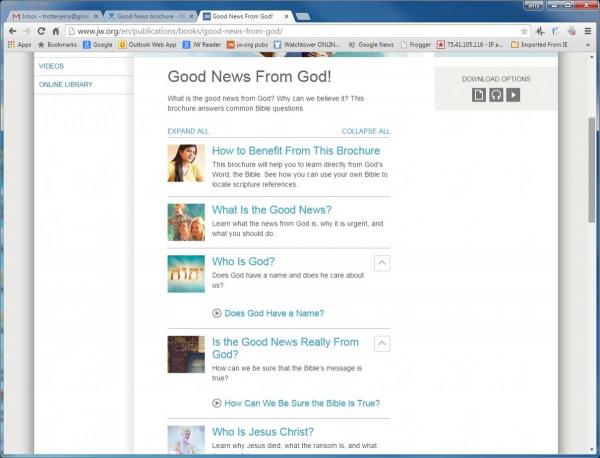Viewport: 600px width, 458px height.
Task: Select ONLINE LIBRARY in left sidebar
Action: (x=66, y=85)
